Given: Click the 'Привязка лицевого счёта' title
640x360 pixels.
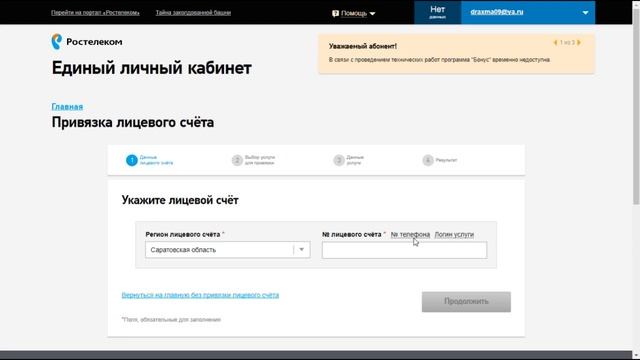Looking at the screenshot, I should tap(133, 122).
